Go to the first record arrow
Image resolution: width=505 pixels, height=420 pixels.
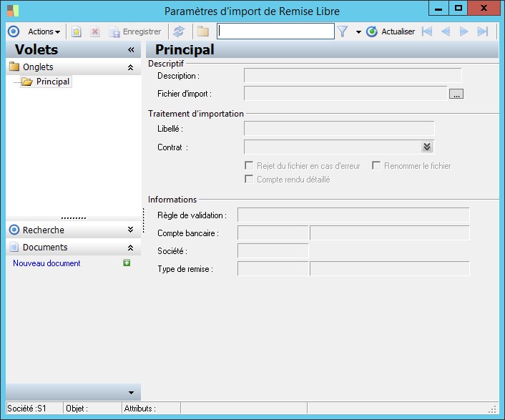point(427,31)
